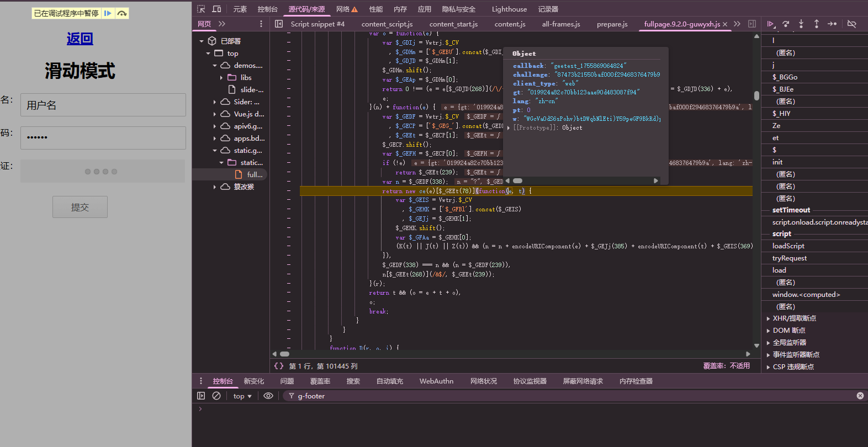The width and height of the screenshot is (868, 447).
Task: Deactivate breakpoints icon
Action: click(x=852, y=24)
